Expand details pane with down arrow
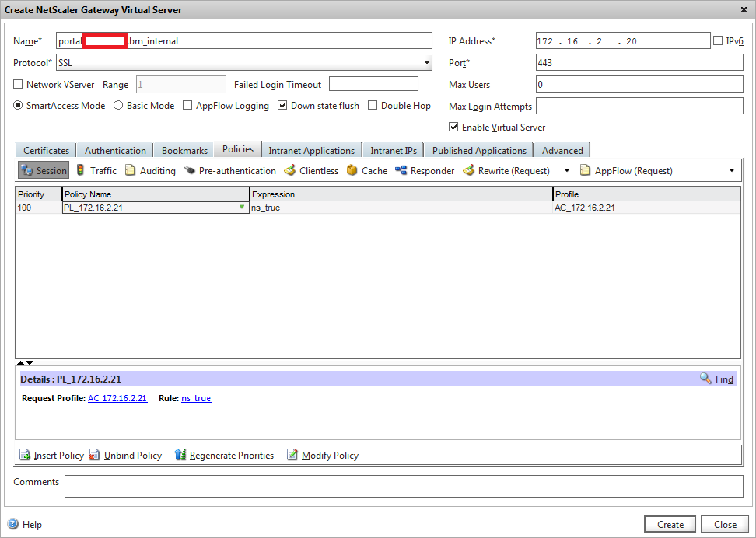The height and width of the screenshot is (538, 756). click(x=30, y=362)
